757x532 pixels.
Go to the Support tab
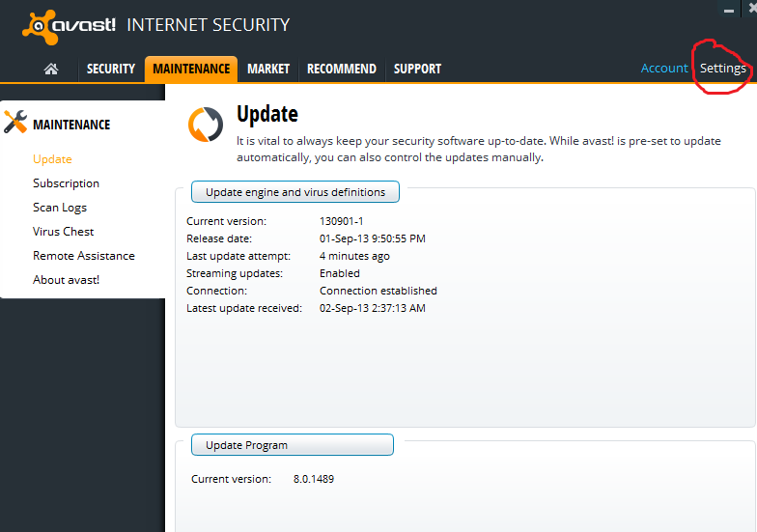tap(417, 69)
